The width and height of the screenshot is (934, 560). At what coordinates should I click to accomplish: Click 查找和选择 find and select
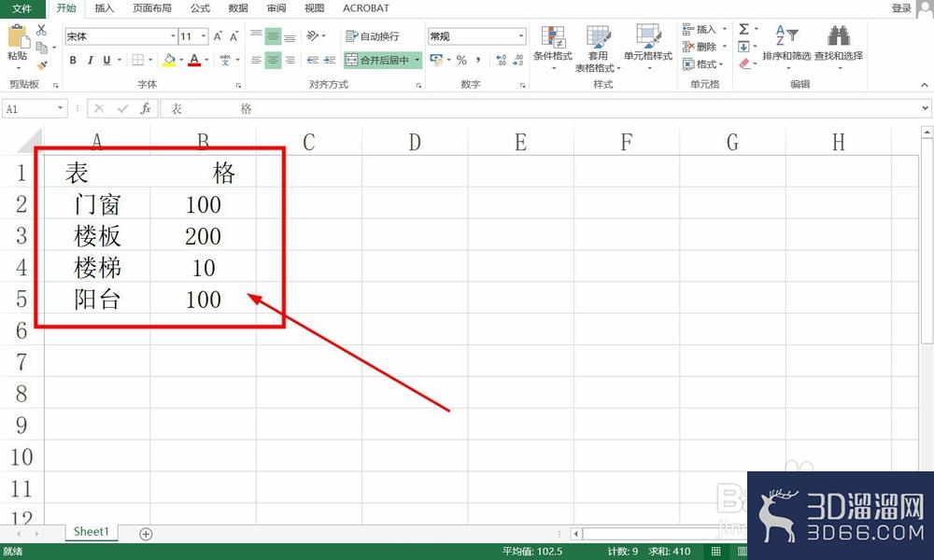[839, 47]
